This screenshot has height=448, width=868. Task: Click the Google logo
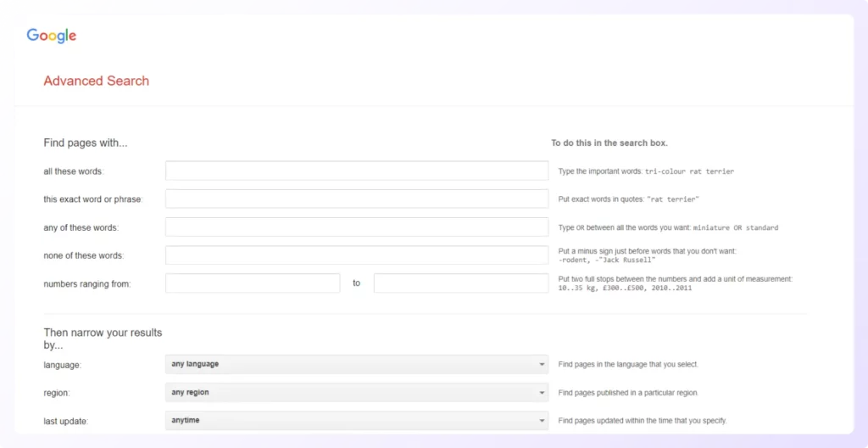[x=52, y=36]
